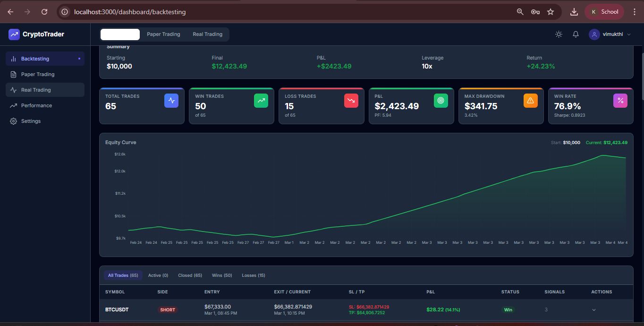Click the Win Trades upward trend icon
Image resolution: width=644 pixels, height=326 pixels.
(261, 100)
